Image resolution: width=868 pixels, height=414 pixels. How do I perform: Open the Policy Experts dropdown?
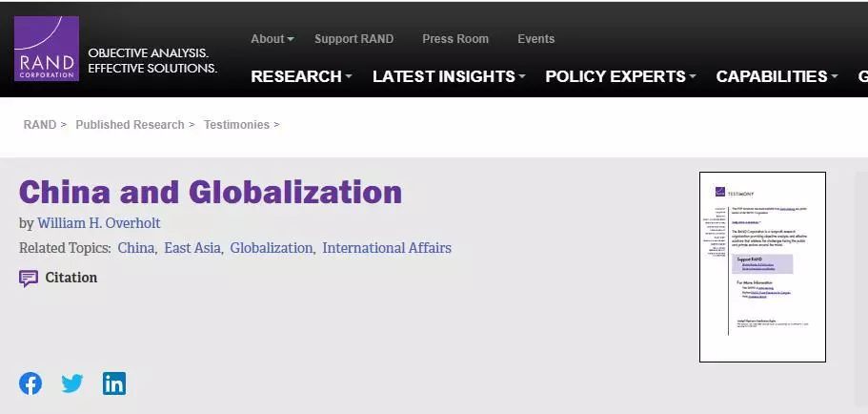coord(620,76)
